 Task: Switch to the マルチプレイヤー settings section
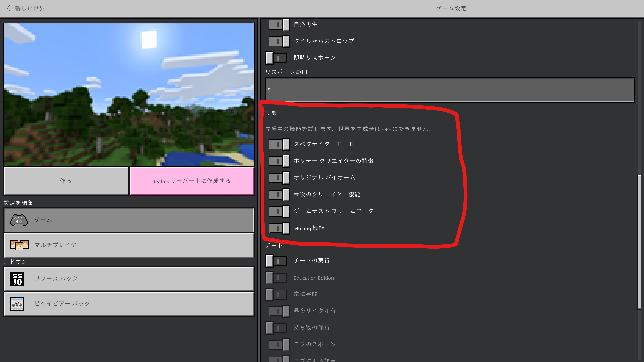(x=128, y=245)
